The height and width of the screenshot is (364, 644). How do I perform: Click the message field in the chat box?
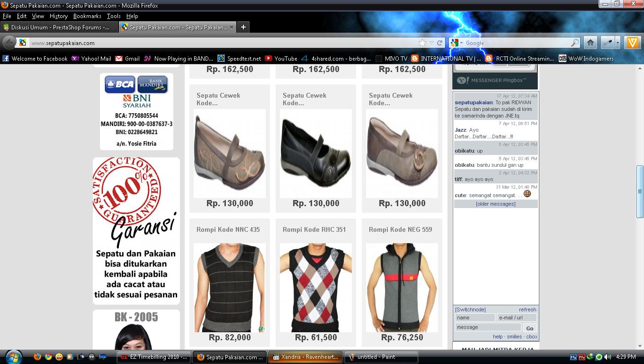pos(488,327)
